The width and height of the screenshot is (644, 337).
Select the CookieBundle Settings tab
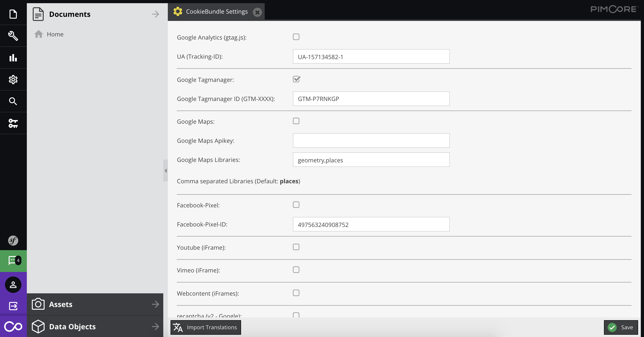click(x=216, y=12)
